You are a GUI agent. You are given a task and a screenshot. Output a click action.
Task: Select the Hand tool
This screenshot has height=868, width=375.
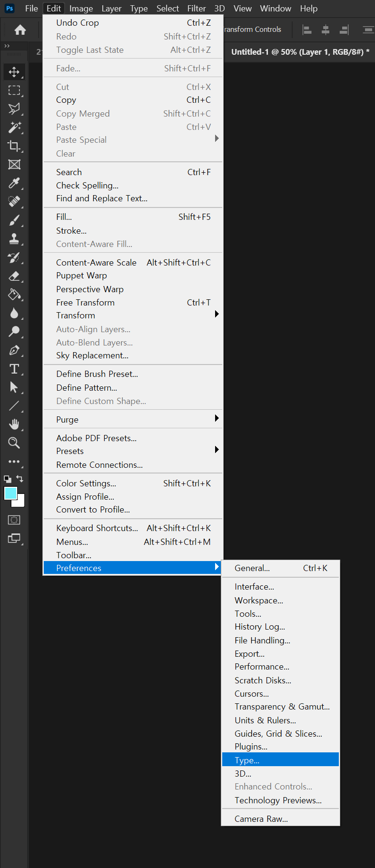(x=14, y=424)
